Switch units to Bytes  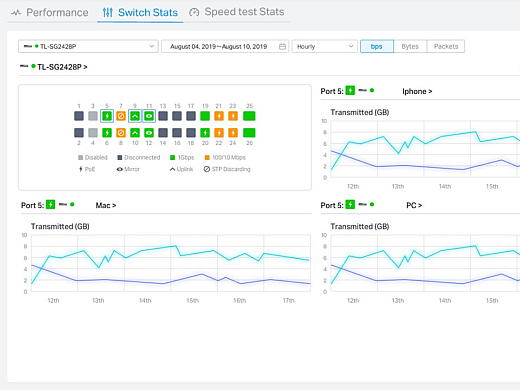click(410, 46)
